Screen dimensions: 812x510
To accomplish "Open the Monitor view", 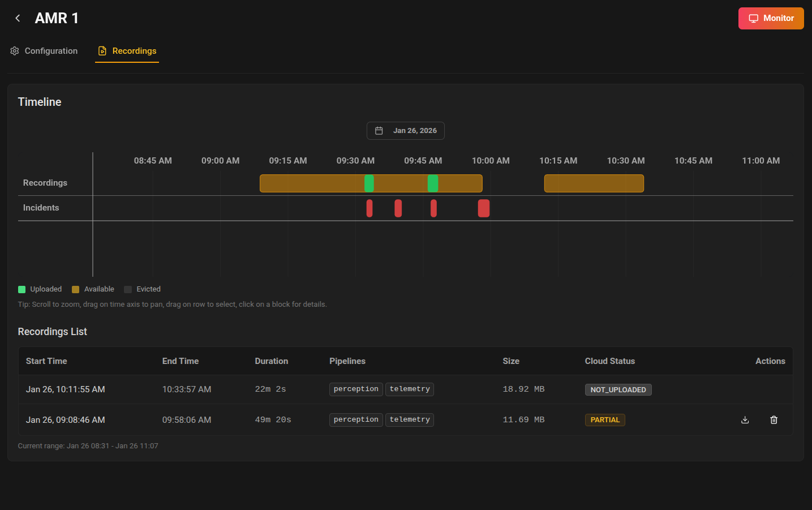I will click(x=771, y=18).
